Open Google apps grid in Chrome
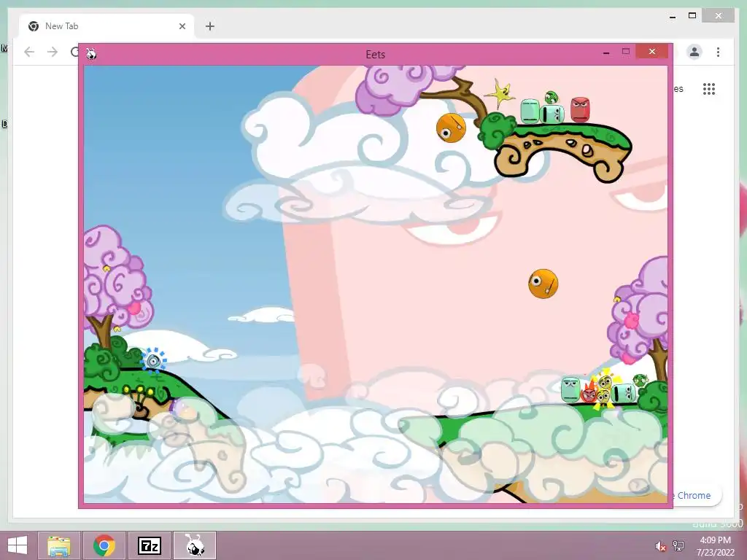This screenshot has height=560, width=747. [x=709, y=88]
